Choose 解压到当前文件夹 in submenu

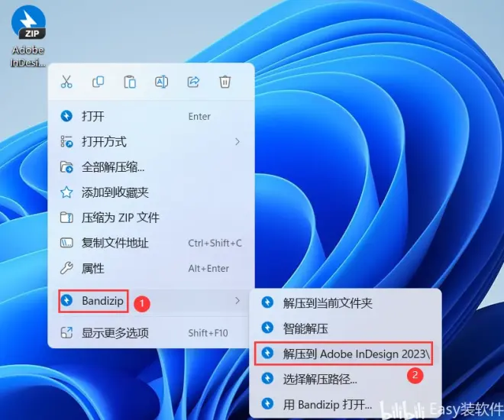328,303
